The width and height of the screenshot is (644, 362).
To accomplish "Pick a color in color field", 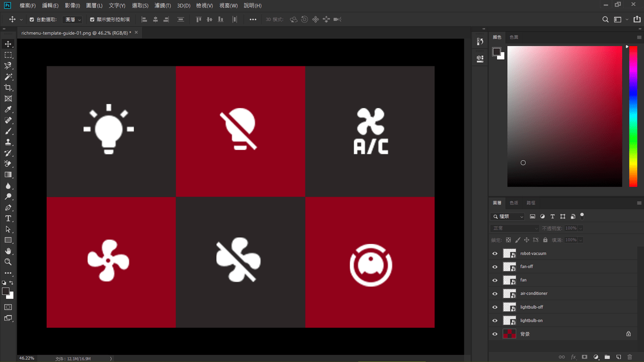I will point(565,116).
